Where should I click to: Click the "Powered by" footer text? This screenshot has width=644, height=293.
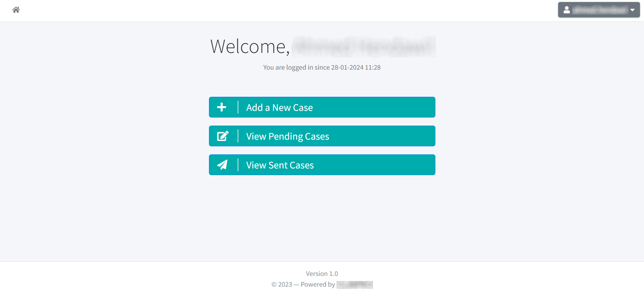[318, 285]
